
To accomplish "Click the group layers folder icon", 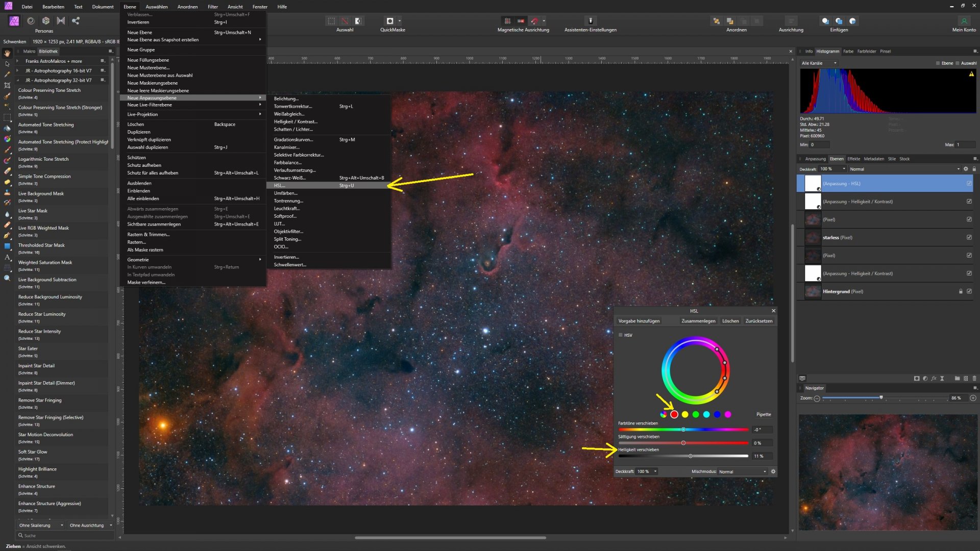I will (x=958, y=379).
